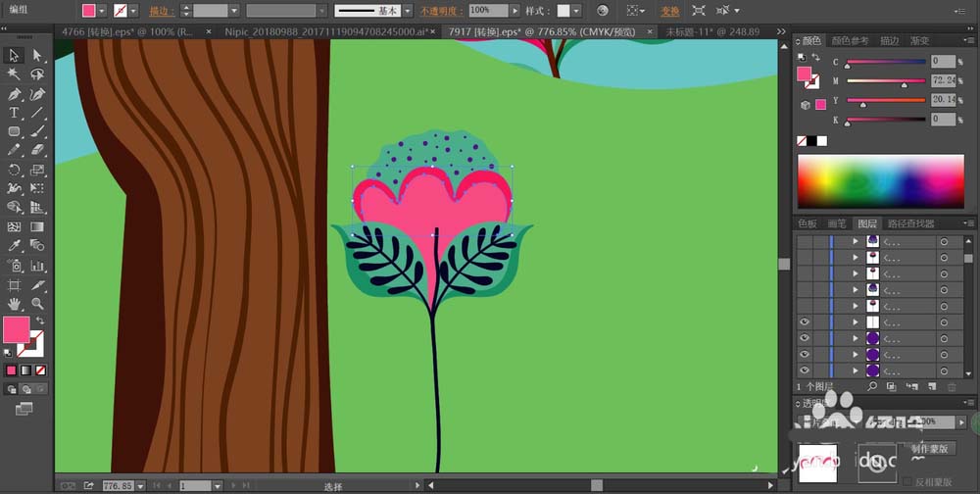Select the Artboard tool
Viewport: 980px width, 494px height.
pyautogui.click(x=14, y=285)
